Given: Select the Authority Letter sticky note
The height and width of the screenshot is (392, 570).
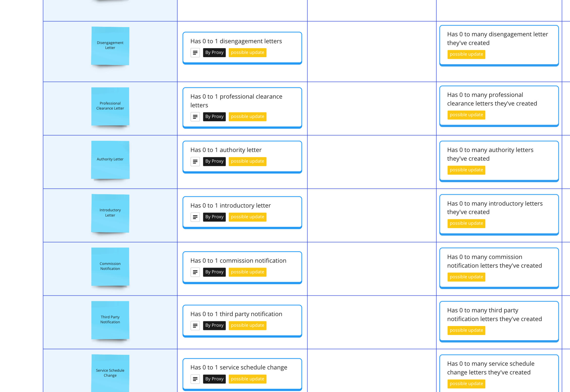Looking at the screenshot, I should (110, 160).
